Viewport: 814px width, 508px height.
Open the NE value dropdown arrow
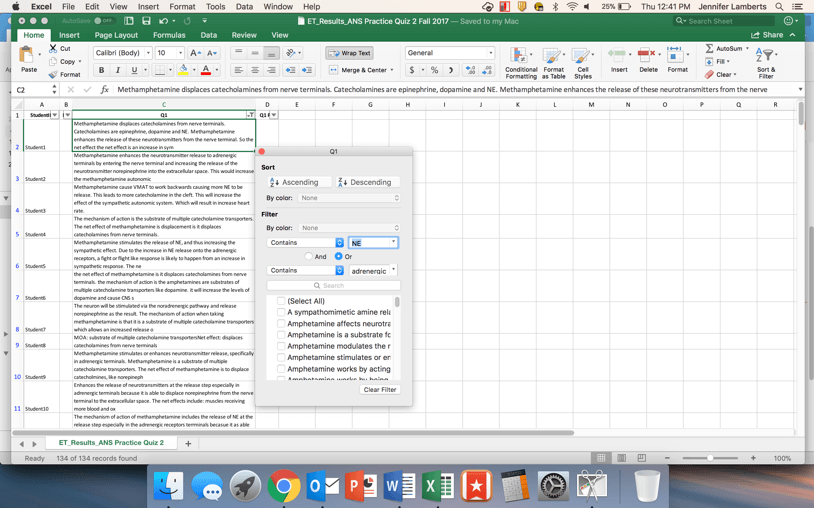click(x=394, y=242)
